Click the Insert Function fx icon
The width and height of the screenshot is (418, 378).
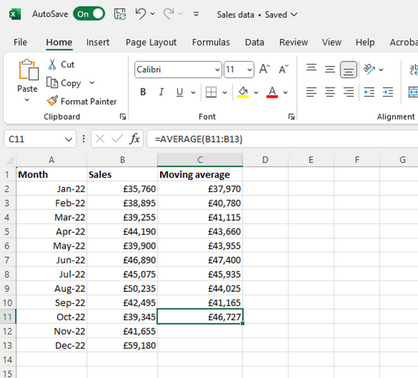(135, 139)
